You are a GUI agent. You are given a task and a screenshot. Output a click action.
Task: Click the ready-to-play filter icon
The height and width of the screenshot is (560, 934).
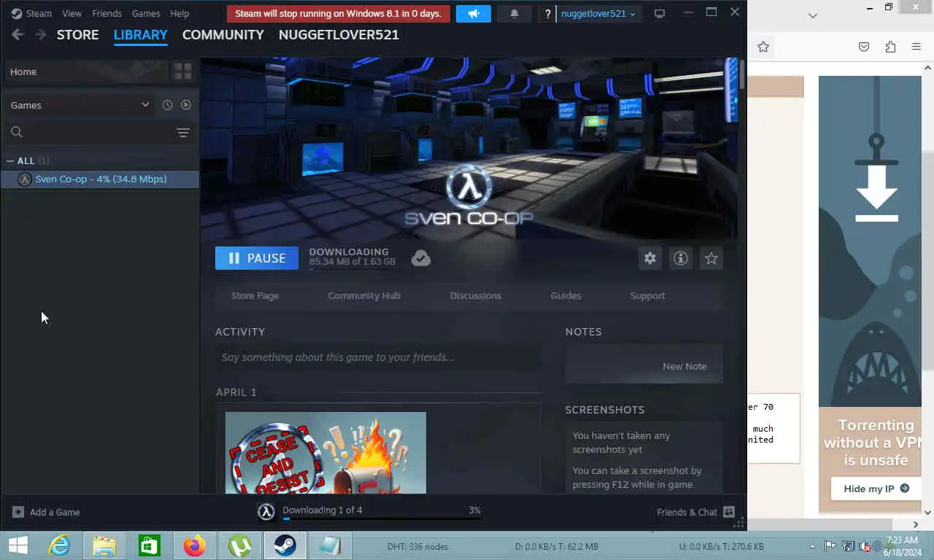click(x=186, y=105)
